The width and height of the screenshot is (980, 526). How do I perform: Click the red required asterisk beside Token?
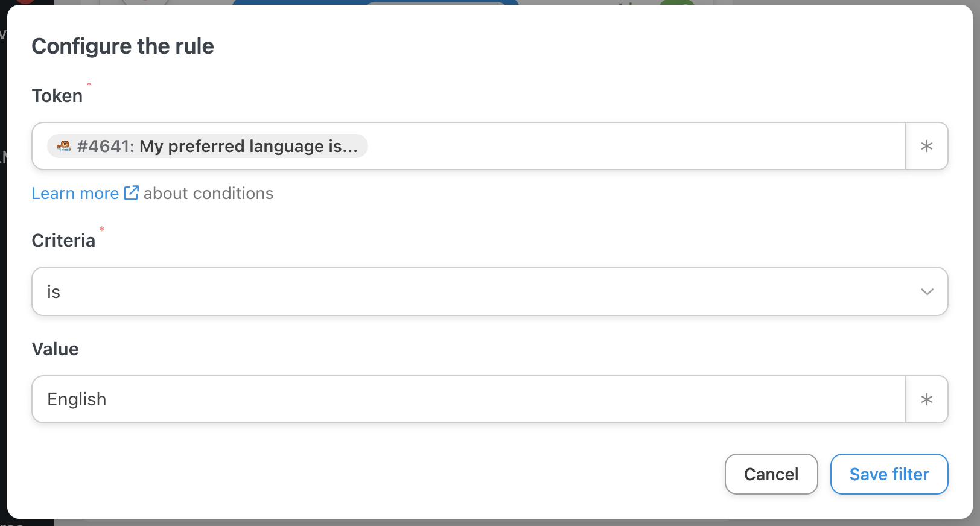coord(89,84)
